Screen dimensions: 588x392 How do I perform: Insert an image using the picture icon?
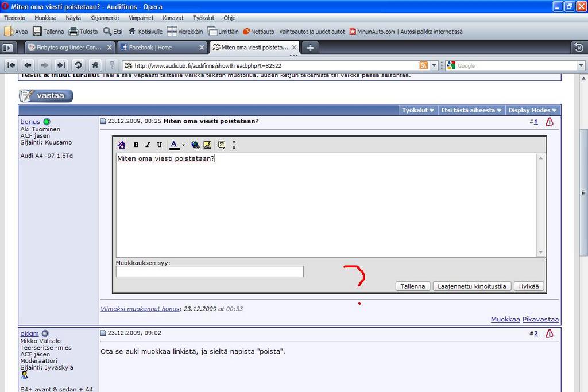[x=207, y=145]
